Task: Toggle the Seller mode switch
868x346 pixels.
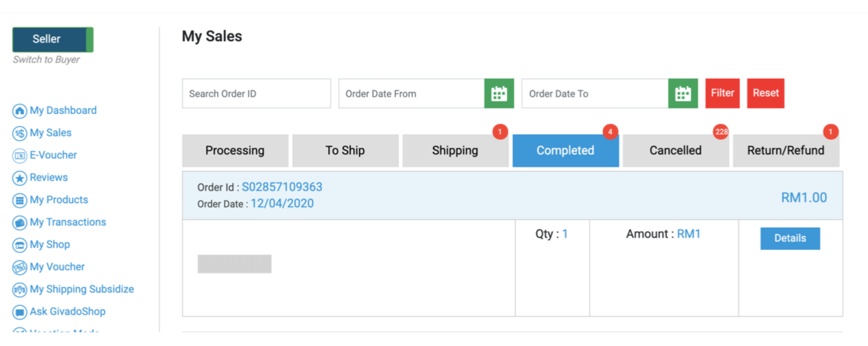Action: click(53, 39)
